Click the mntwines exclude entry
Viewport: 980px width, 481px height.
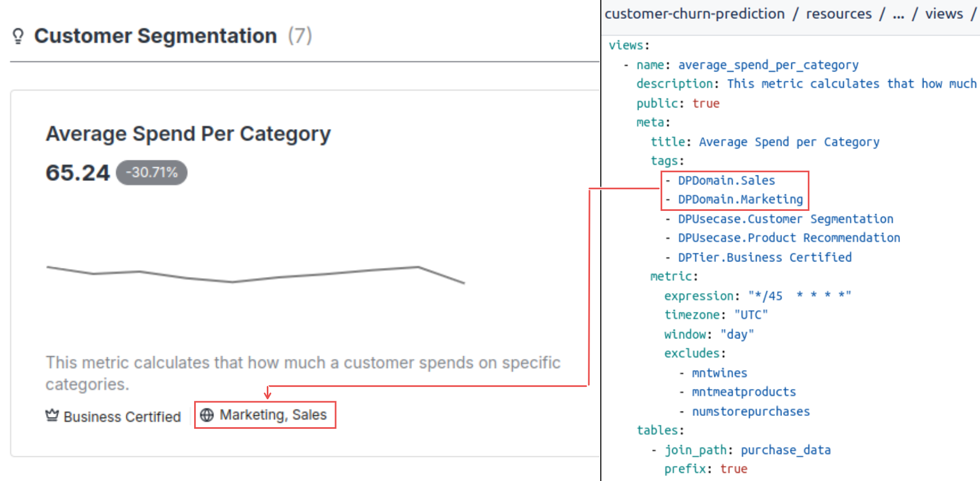coord(713,373)
